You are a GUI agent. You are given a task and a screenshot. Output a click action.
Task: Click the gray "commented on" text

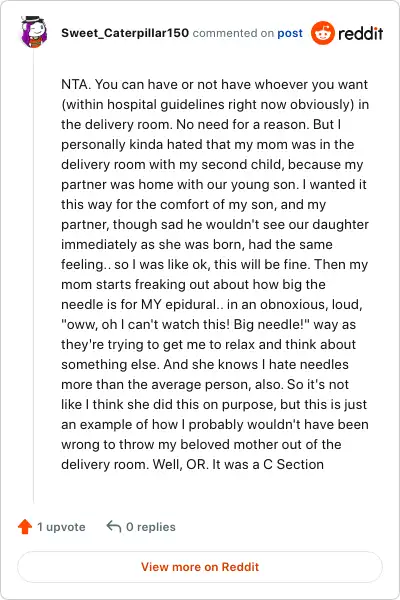[x=233, y=33]
